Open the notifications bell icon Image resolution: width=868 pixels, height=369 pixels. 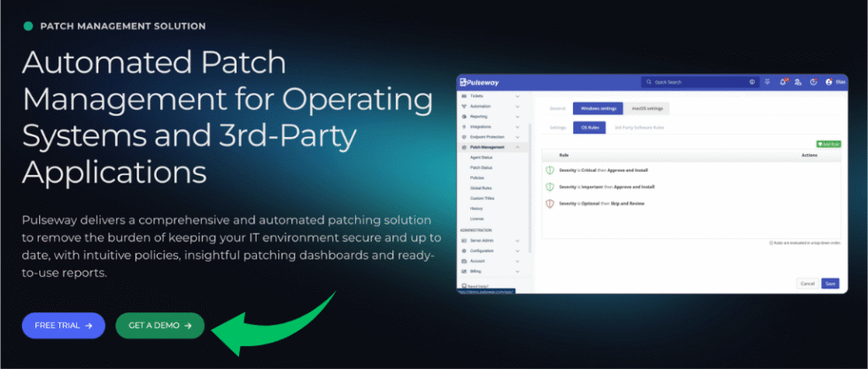(783, 82)
